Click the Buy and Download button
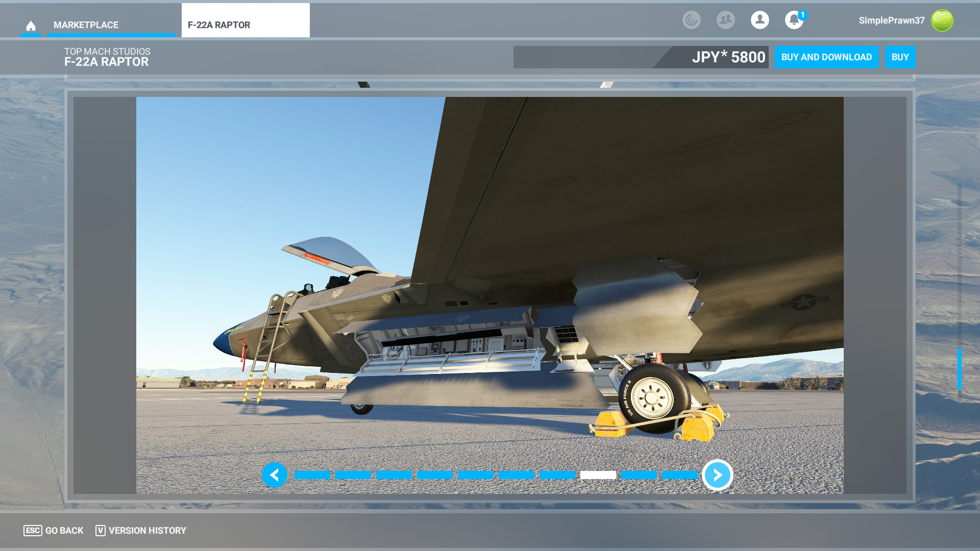Viewport: 980px width, 551px height. click(x=826, y=57)
